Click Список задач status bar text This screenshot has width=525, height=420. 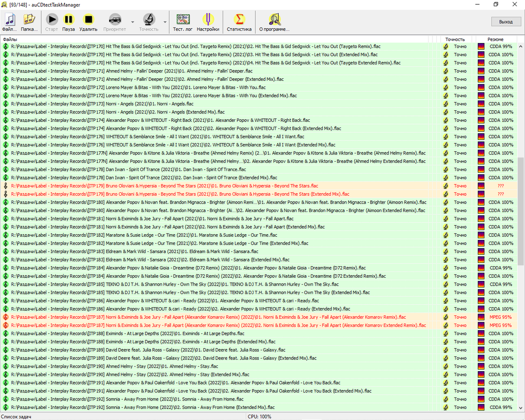pyautogui.click(x=16, y=417)
